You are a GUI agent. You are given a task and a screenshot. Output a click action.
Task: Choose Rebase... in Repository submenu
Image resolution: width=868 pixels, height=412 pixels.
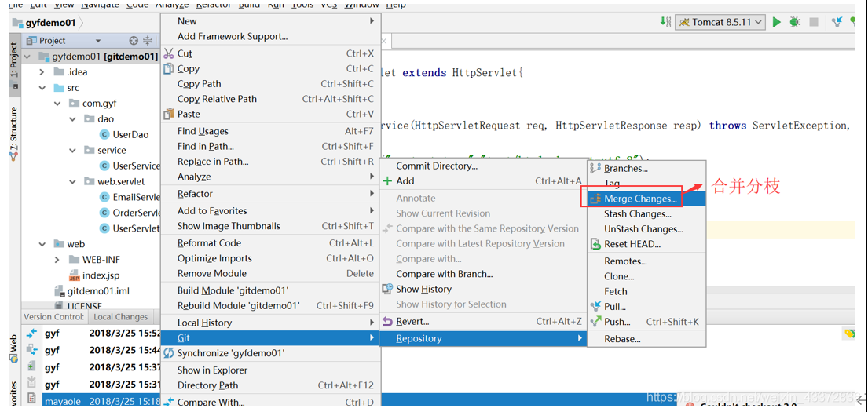[x=646, y=339]
